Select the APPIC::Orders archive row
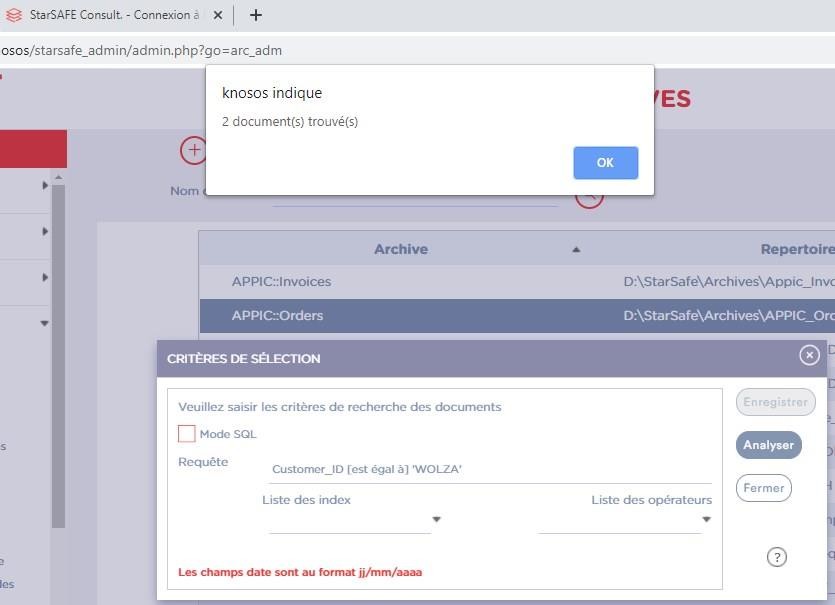835x605 pixels. coord(277,316)
